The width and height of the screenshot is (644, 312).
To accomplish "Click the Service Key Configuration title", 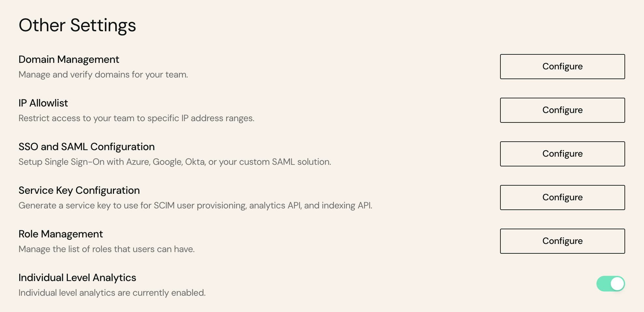I will coord(79,191).
